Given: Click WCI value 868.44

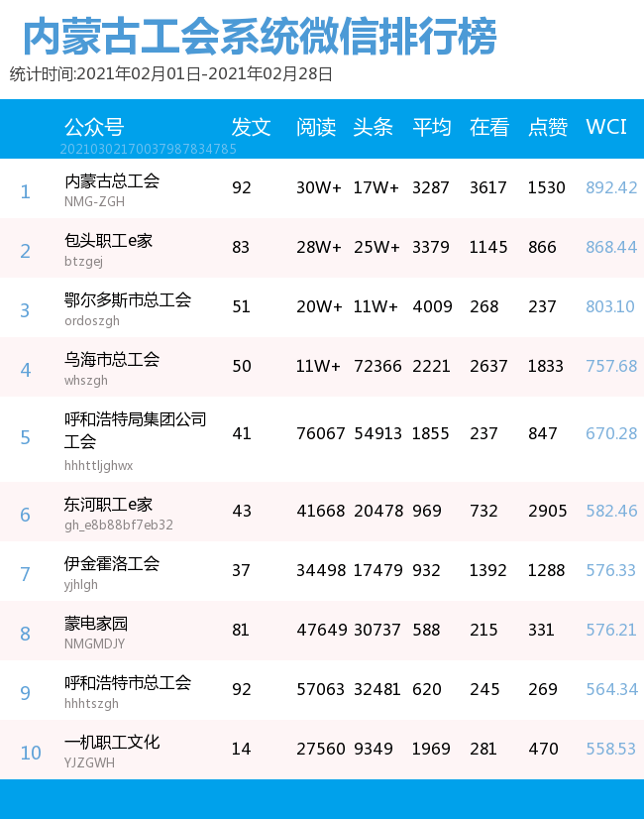Looking at the screenshot, I should (611, 247).
